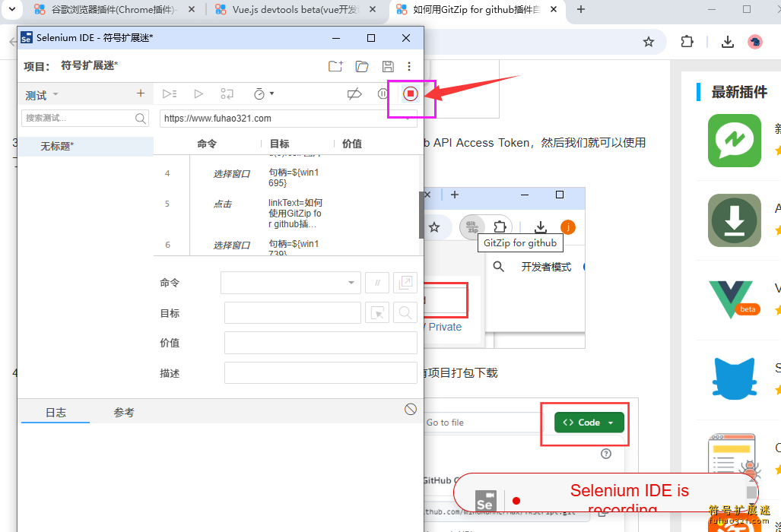The width and height of the screenshot is (781, 532).
Task: Open the 命令 command combo box
Action: (x=291, y=283)
